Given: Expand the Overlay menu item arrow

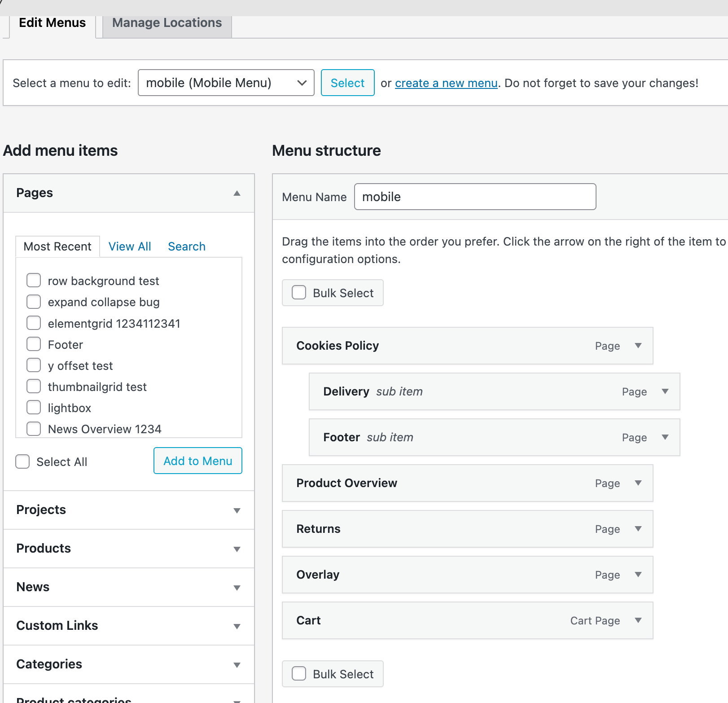Looking at the screenshot, I should [638, 575].
